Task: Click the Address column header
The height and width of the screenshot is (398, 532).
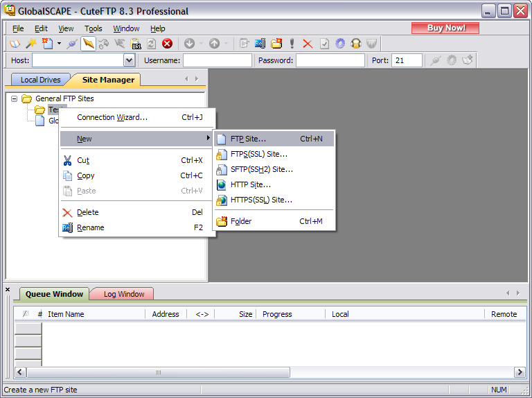Action: click(x=166, y=314)
